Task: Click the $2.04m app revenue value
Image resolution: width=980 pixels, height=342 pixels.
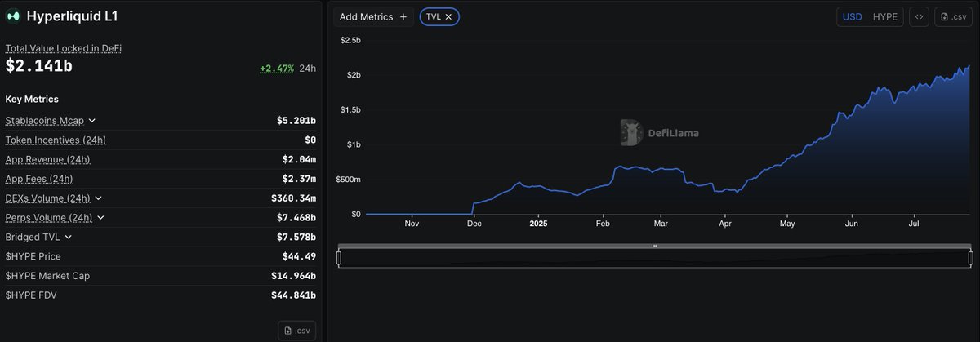Action: click(x=300, y=159)
